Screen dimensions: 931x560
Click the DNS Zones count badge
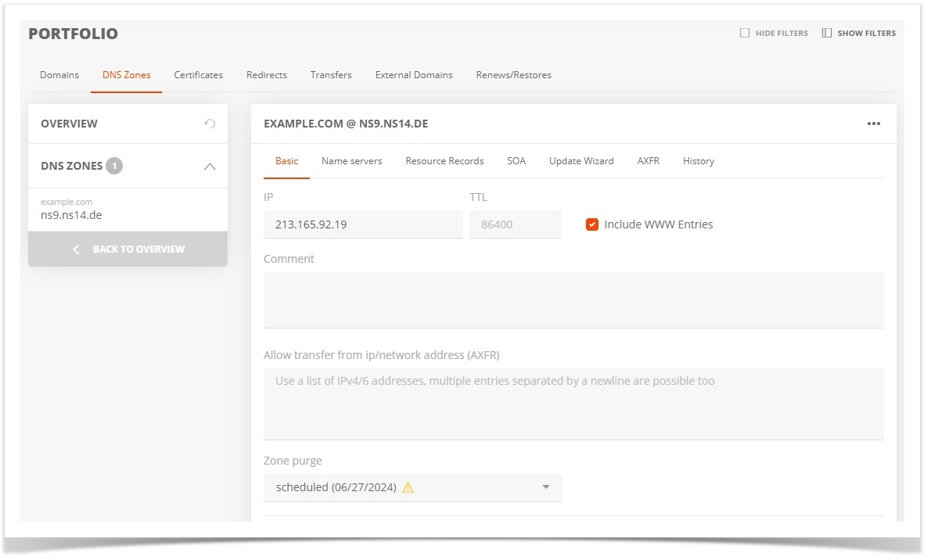tap(114, 166)
